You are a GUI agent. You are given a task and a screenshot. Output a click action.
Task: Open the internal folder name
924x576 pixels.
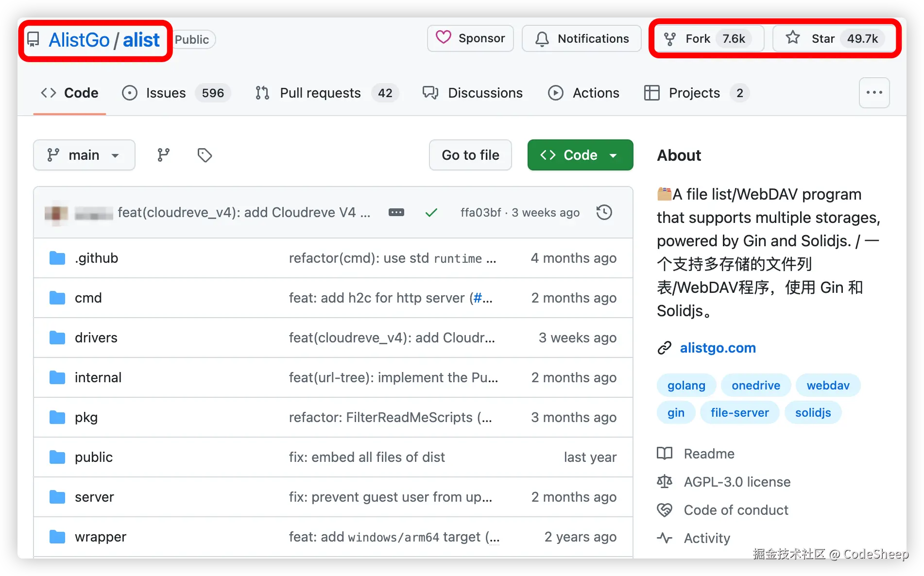[x=98, y=377]
